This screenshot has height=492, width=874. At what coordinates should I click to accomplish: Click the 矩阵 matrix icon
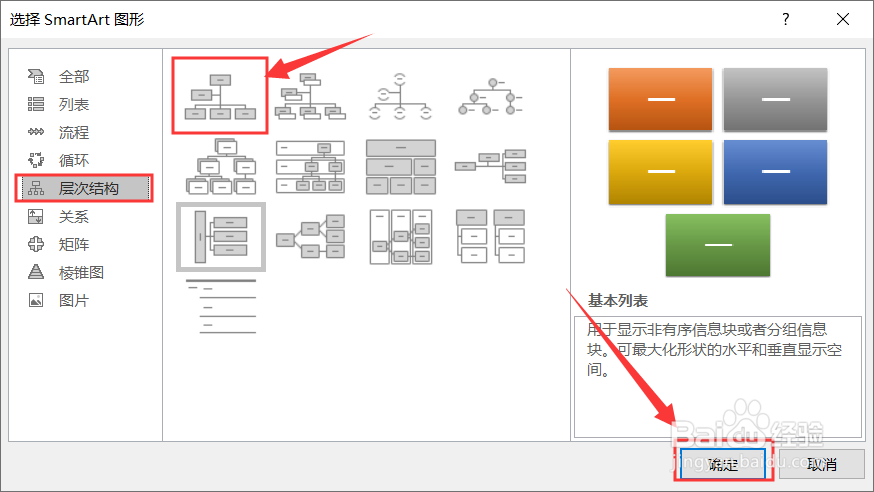[36, 244]
